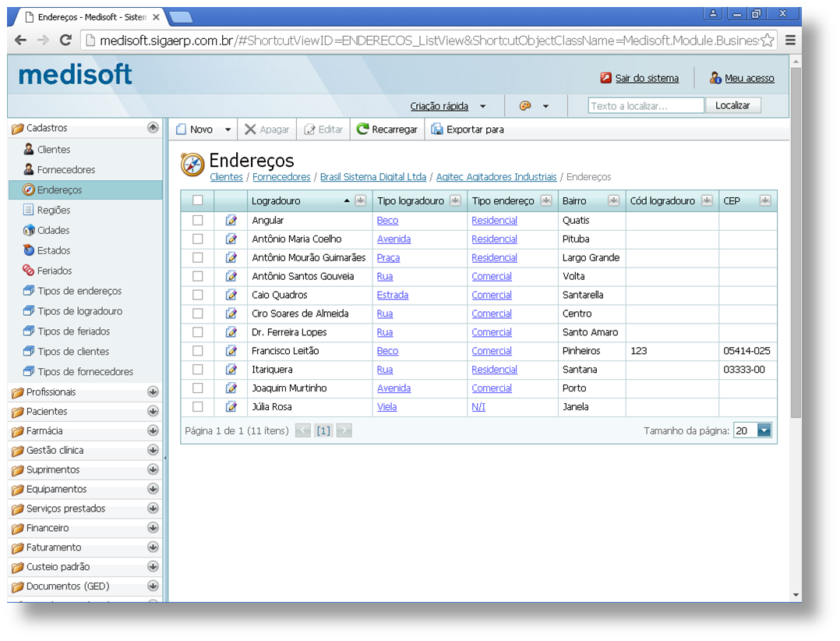Viewport: 840px width, 641px height.
Task: Open the Chrome hamburger menu
Action: (790, 41)
